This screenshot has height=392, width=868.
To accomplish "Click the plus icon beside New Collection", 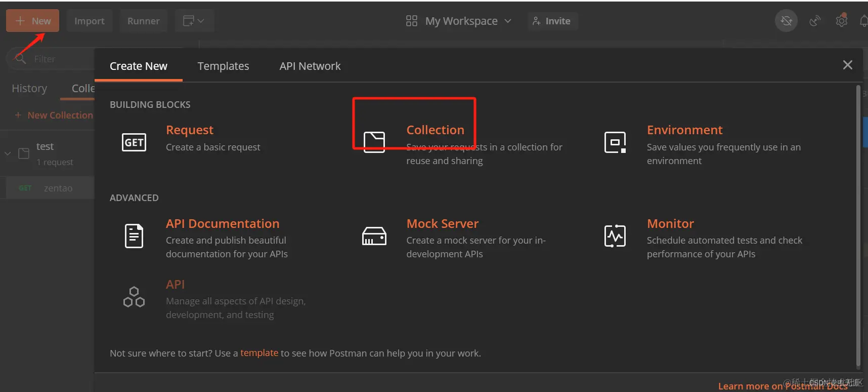I will tap(18, 115).
